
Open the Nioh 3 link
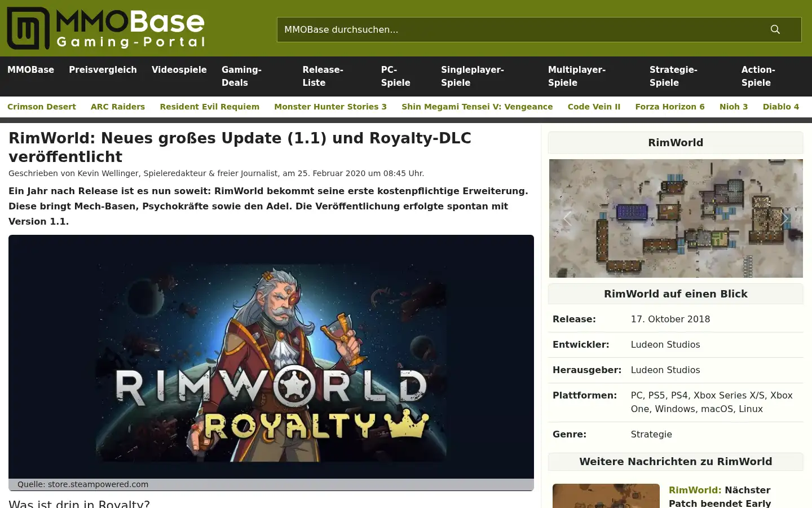734,107
